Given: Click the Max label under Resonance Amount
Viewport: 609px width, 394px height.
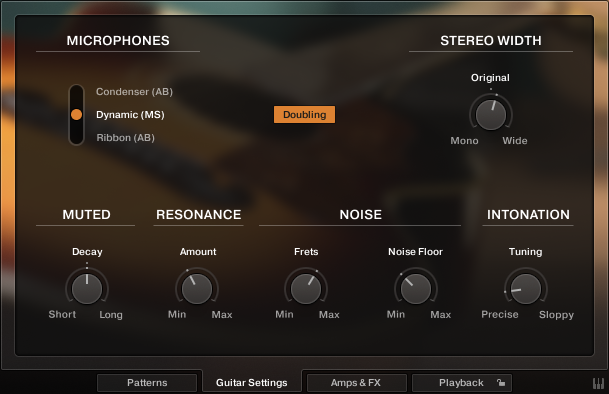Looking at the screenshot, I should coord(222,314).
